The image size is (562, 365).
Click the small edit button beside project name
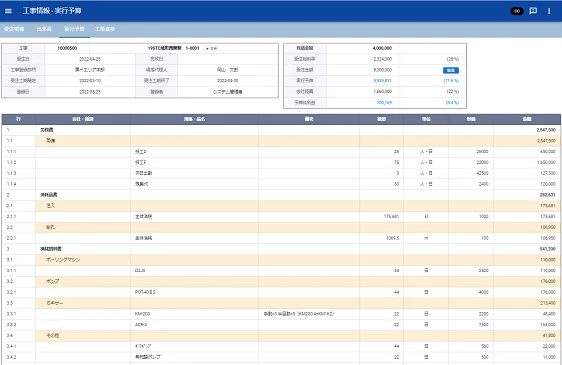211,48
